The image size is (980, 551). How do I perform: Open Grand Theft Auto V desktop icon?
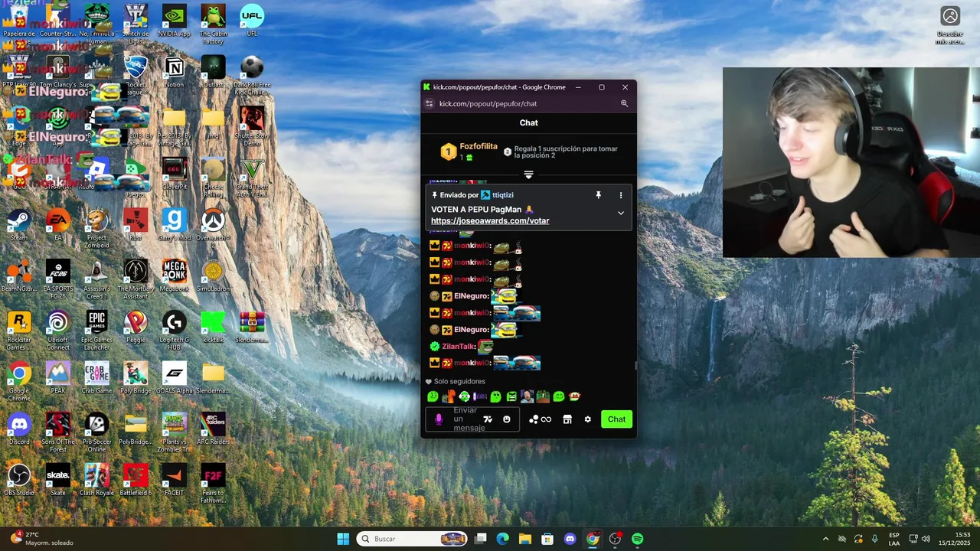point(252,177)
